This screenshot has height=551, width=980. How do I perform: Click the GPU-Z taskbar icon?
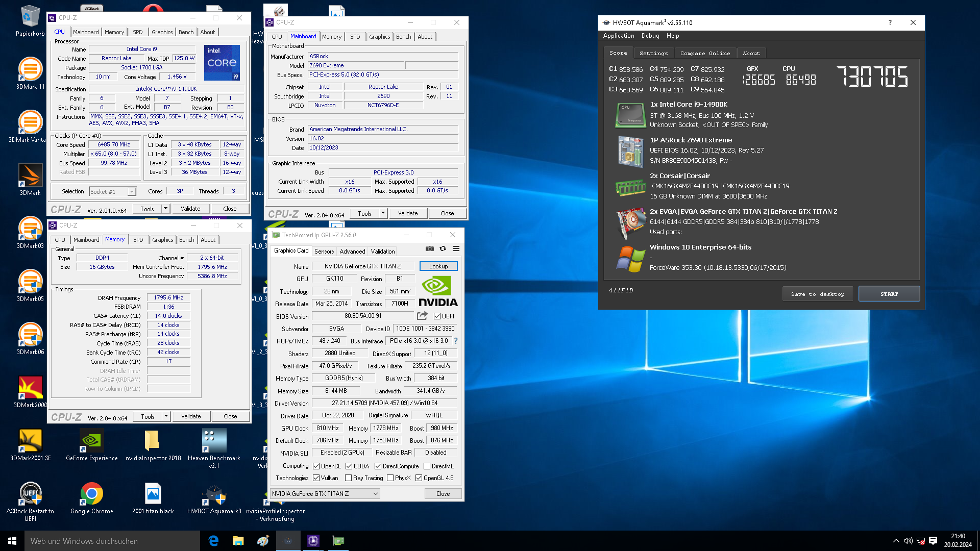pyautogui.click(x=338, y=541)
